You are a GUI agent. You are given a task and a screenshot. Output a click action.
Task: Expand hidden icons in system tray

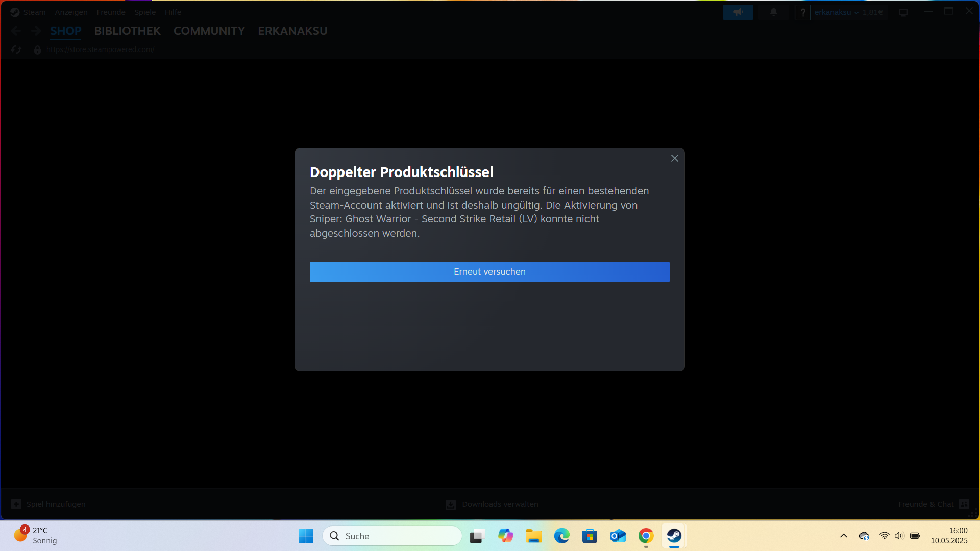pyautogui.click(x=843, y=536)
